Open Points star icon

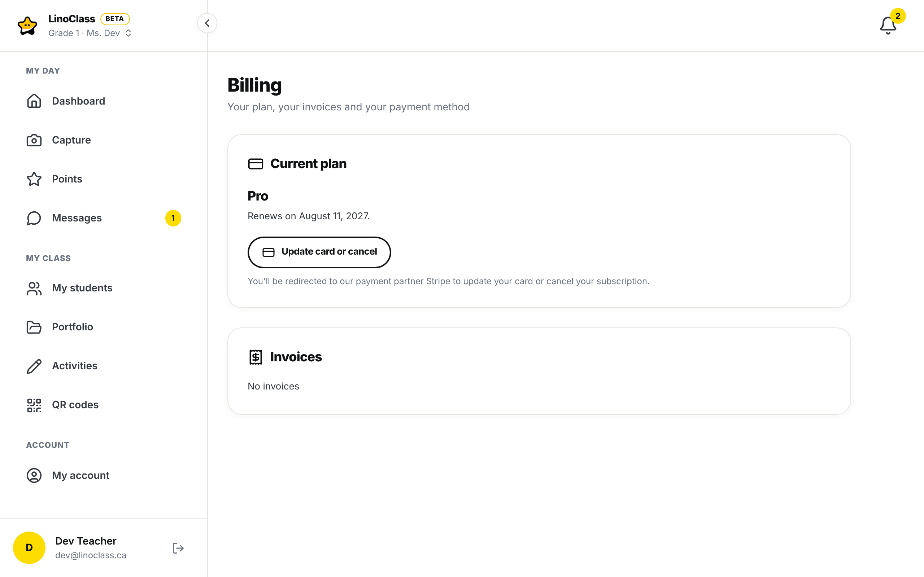pyautogui.click(x=34, y=179)
